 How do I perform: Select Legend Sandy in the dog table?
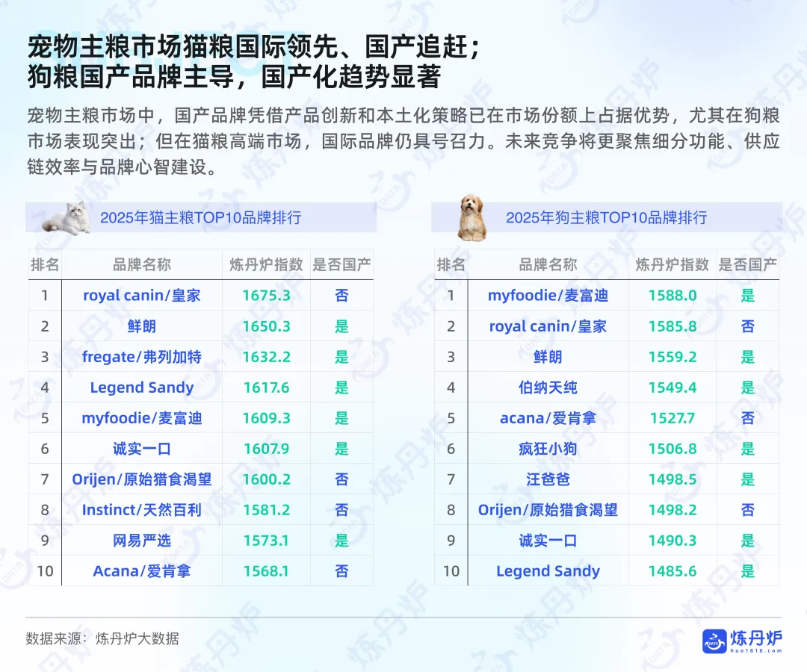548,571
